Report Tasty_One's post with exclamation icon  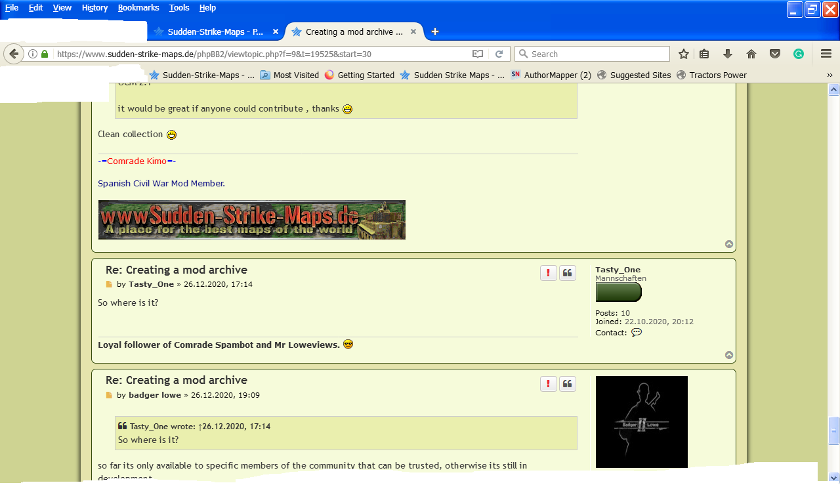point(549,273)
